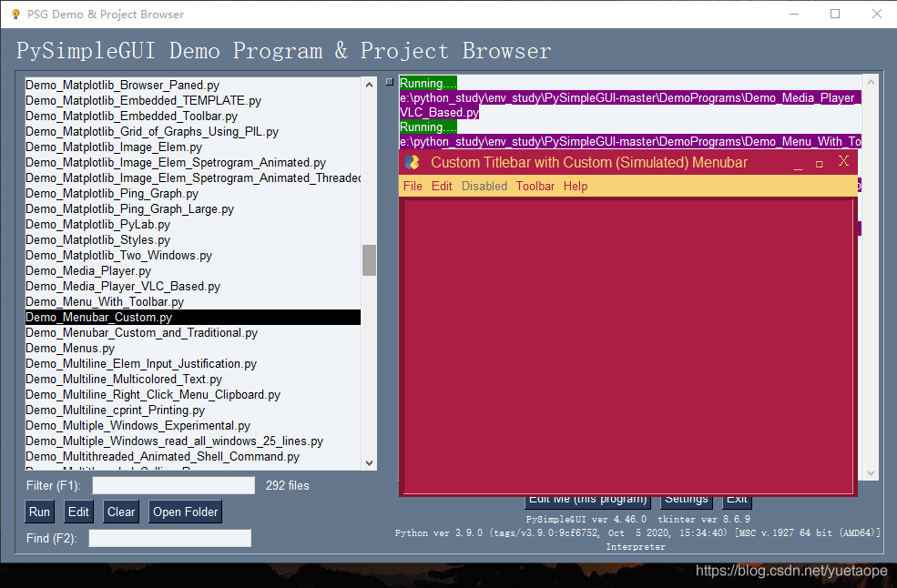Screen dimensions: 897x588
Task: Open the Edit menu in custom menubar
Action: (x=442, y=186)
